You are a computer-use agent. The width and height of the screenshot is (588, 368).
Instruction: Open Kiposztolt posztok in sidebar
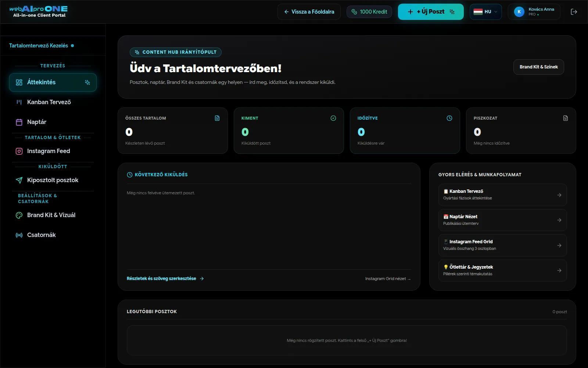[53, 180]
